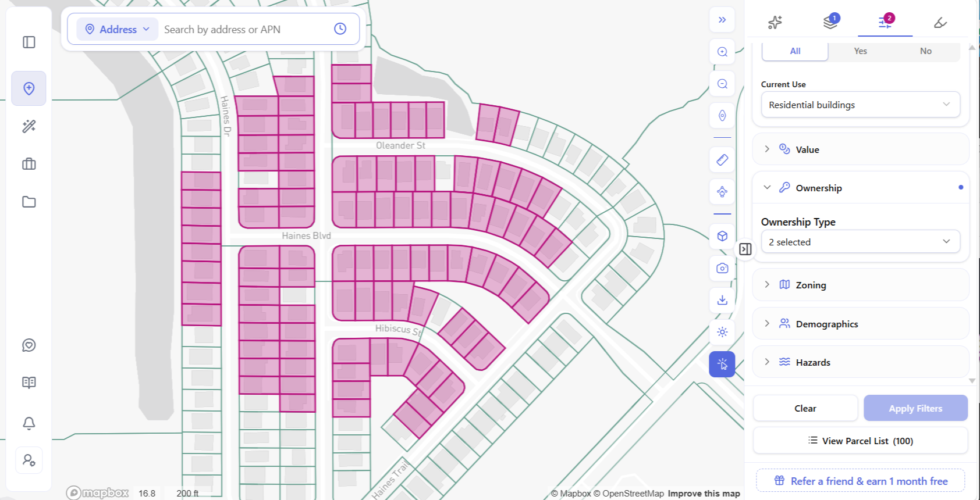980x500 pixels.
Task: Open the notifications bell icon
Action: [29, 423]
